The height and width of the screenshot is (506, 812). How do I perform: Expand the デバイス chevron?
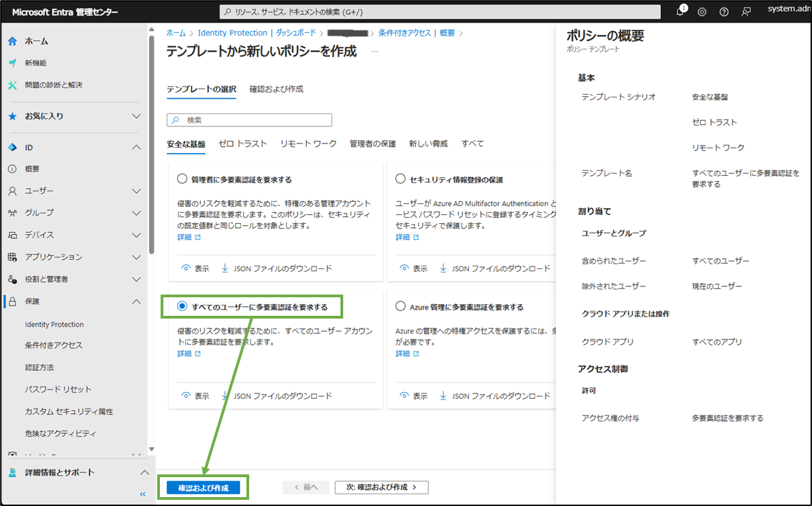(x=136, y=235)
